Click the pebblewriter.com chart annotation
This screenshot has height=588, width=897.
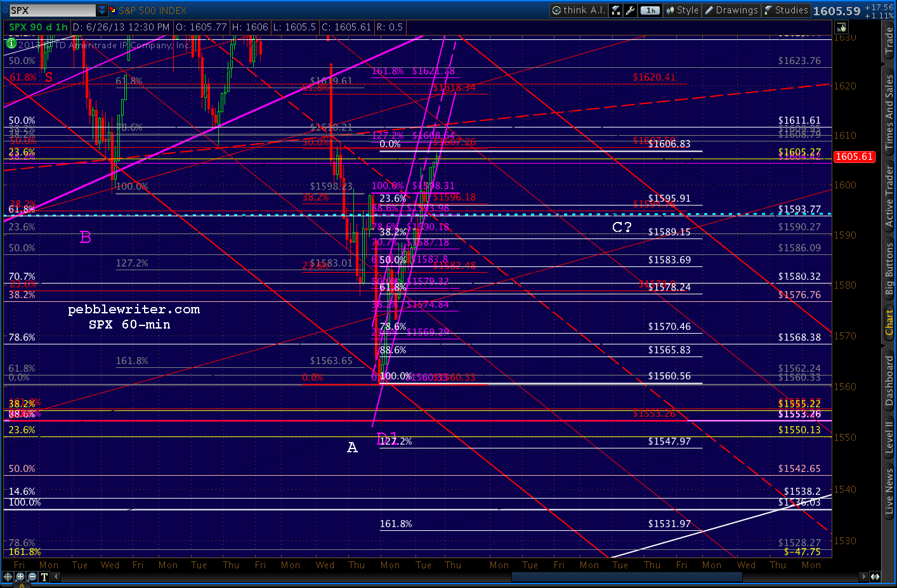134,310
